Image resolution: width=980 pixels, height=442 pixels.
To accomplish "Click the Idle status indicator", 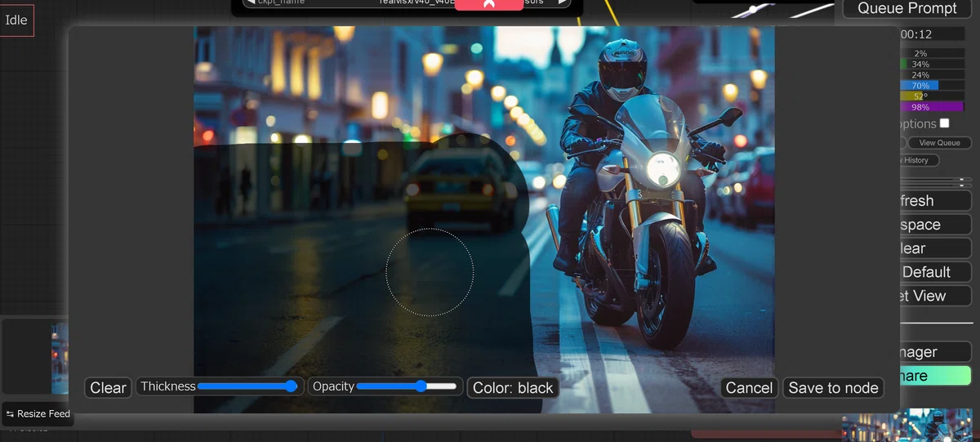I will (16, 20).
